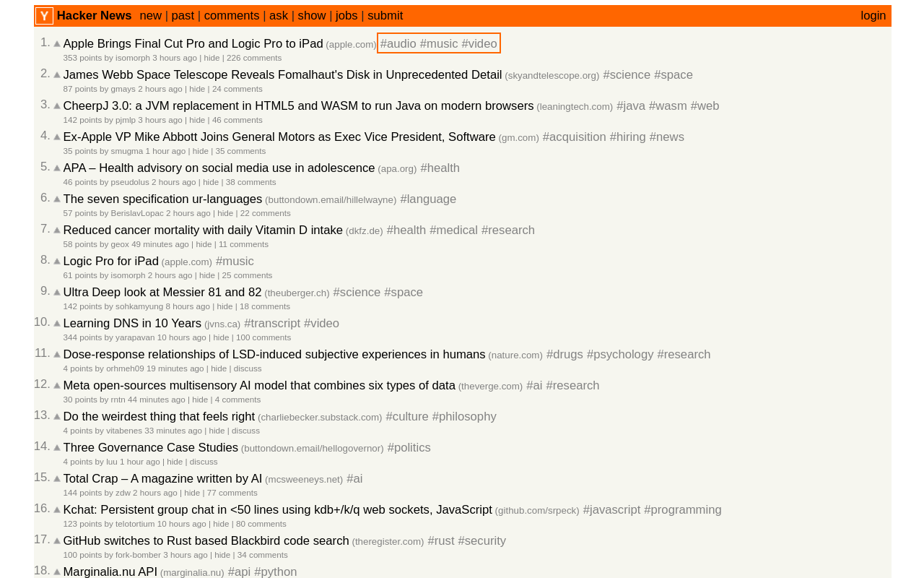
Task: Open the 'new' page in header
Action: (x=150, y=16)
